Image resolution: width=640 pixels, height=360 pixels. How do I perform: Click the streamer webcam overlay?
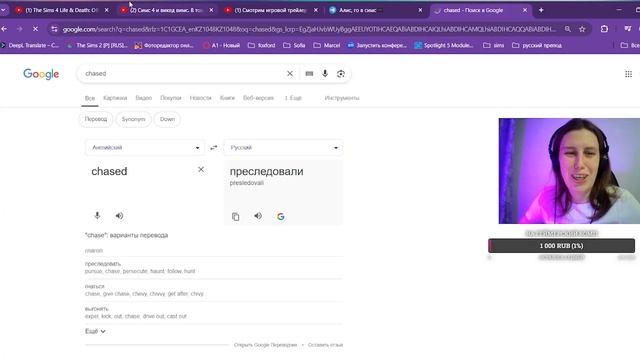[569, 171]
